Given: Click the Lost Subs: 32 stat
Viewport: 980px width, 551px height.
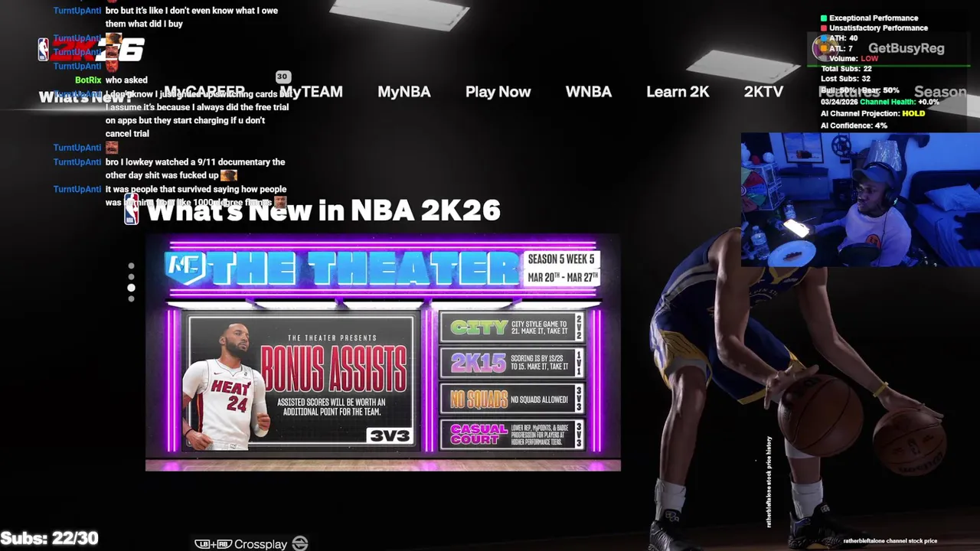Looking at the screenshot, I should click(x=845, y=79).
